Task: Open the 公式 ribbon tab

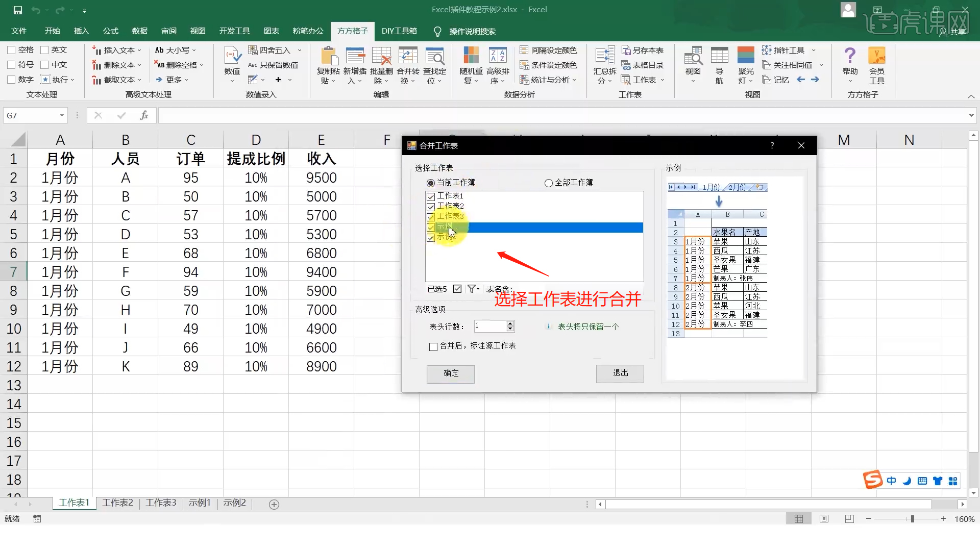Action: [110, 31]
